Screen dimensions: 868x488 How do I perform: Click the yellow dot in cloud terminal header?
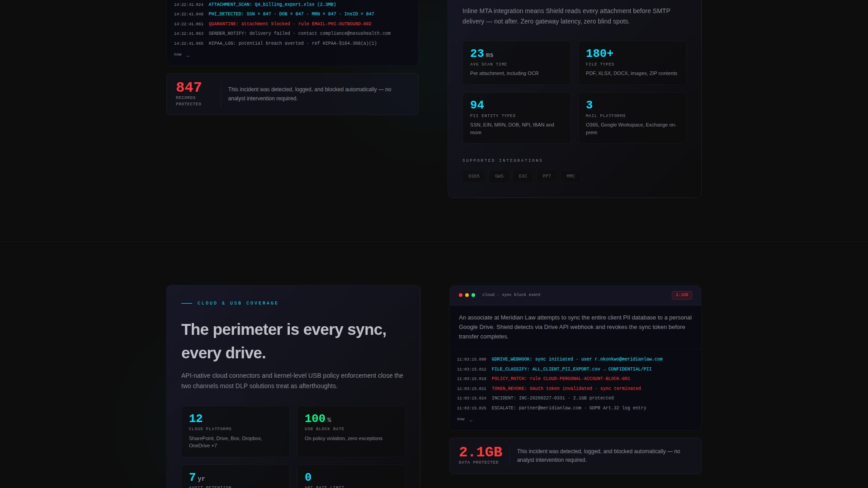467,295
